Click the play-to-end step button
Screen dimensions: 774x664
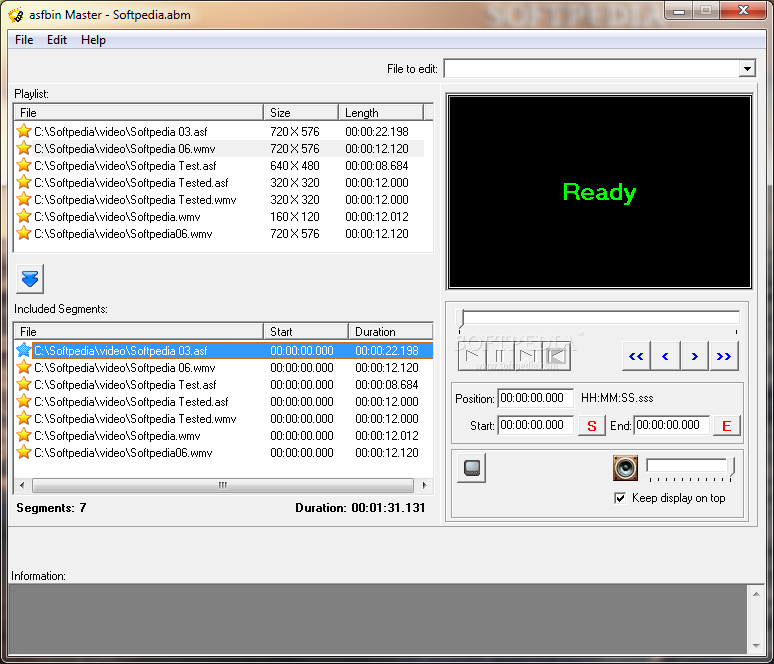[x=528, y=356]
